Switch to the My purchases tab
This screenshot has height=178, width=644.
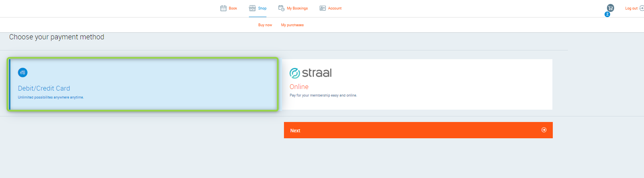click(x=292, y=25)
